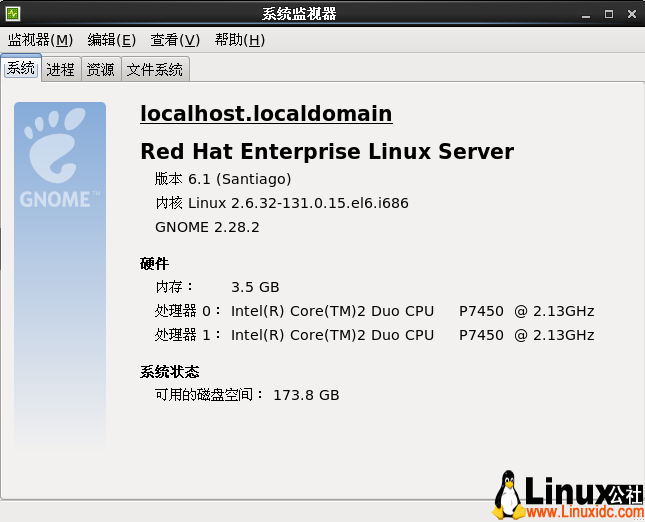The height and width of the screenshot is (522, 645).
Task: Click the Red Hat Enterprise Linux Server title
Action: 326,152
